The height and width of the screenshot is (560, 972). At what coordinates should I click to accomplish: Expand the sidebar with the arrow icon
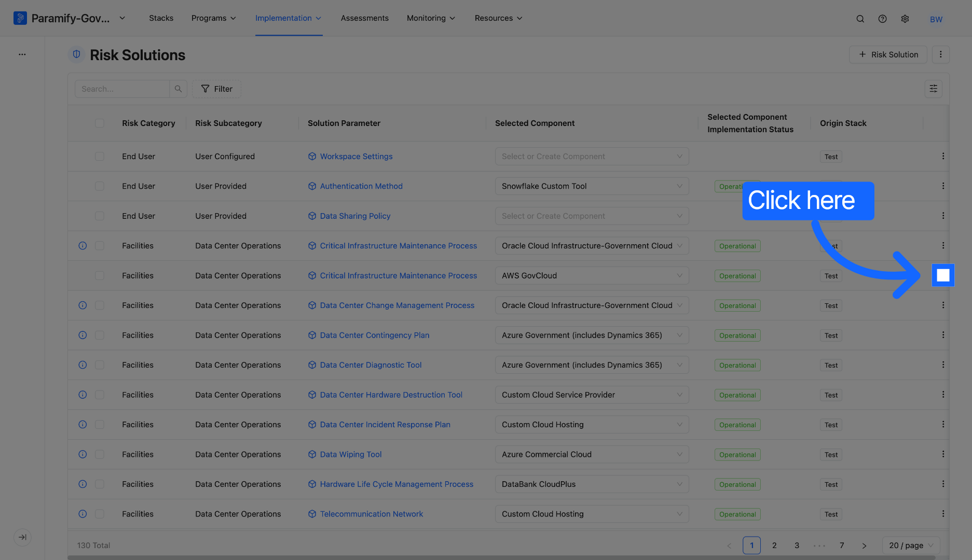click(22, 537)
